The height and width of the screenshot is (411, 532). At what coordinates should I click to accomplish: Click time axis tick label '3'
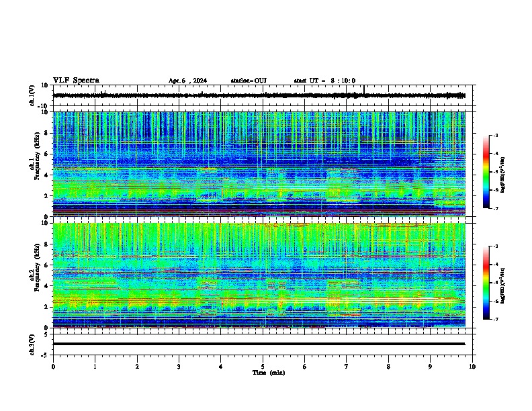tap(179, 367)
